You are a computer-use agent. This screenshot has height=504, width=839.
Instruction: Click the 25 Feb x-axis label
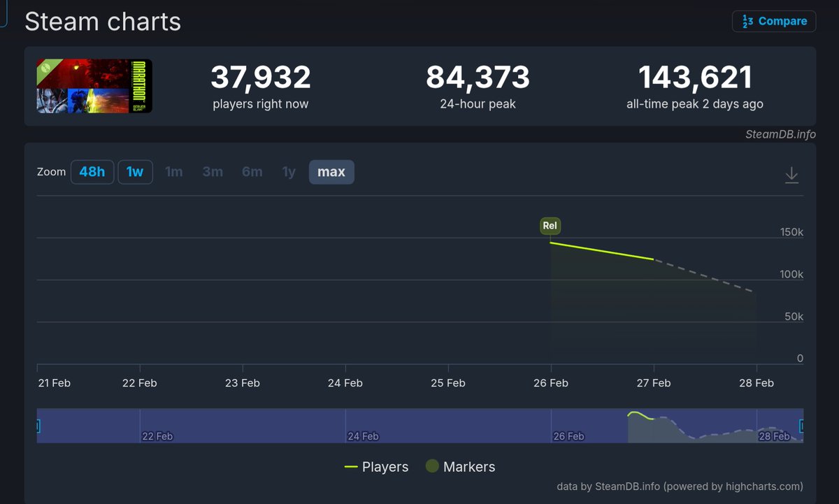(447, 383)
